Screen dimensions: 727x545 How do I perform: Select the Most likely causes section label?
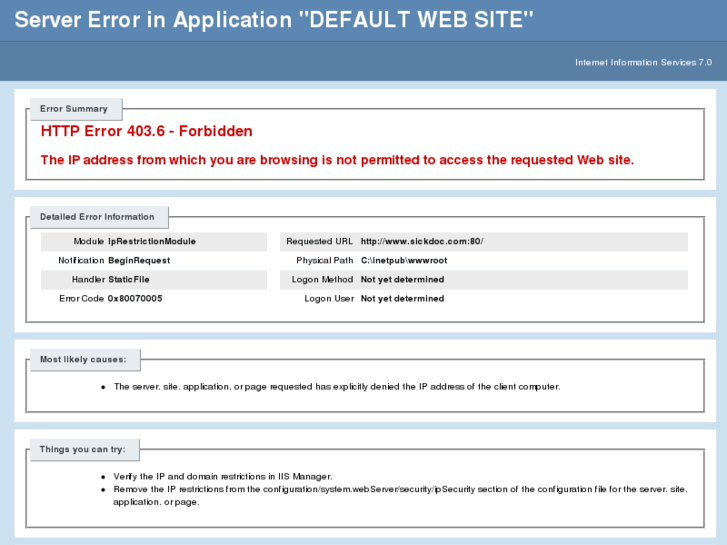coord(83,359)
